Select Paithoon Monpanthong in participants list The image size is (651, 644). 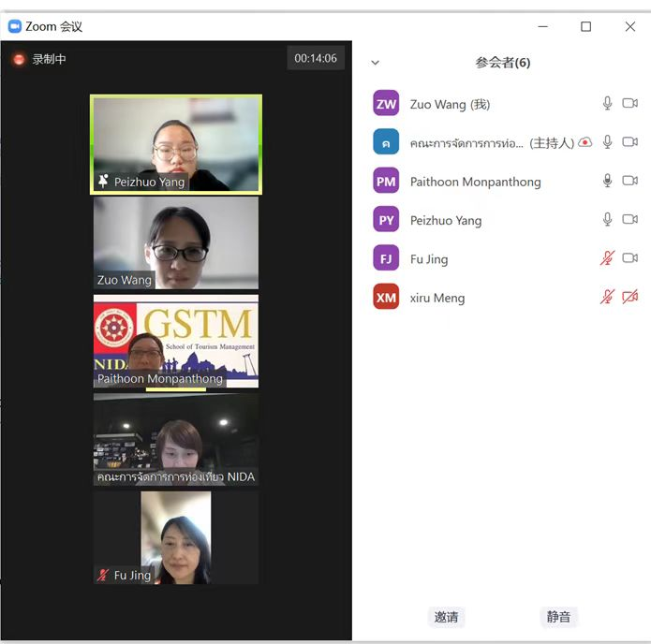pyautogui.click(x=475, y=182)
